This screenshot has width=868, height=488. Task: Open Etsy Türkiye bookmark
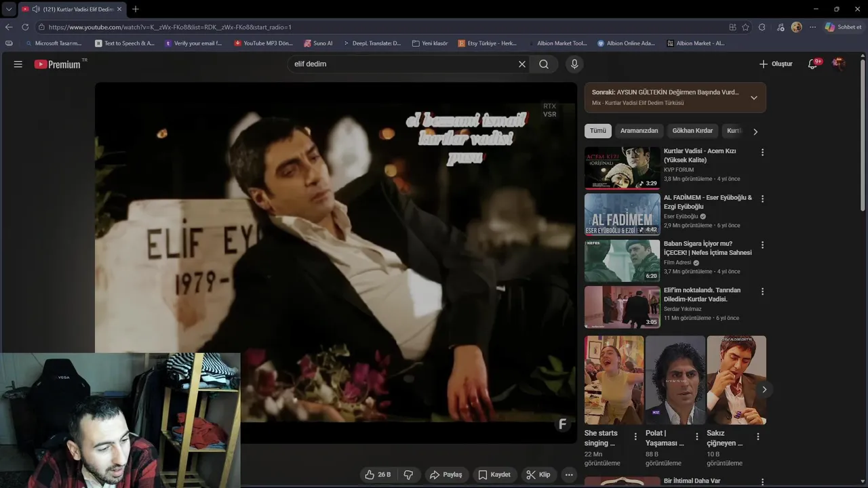point(488,43)
